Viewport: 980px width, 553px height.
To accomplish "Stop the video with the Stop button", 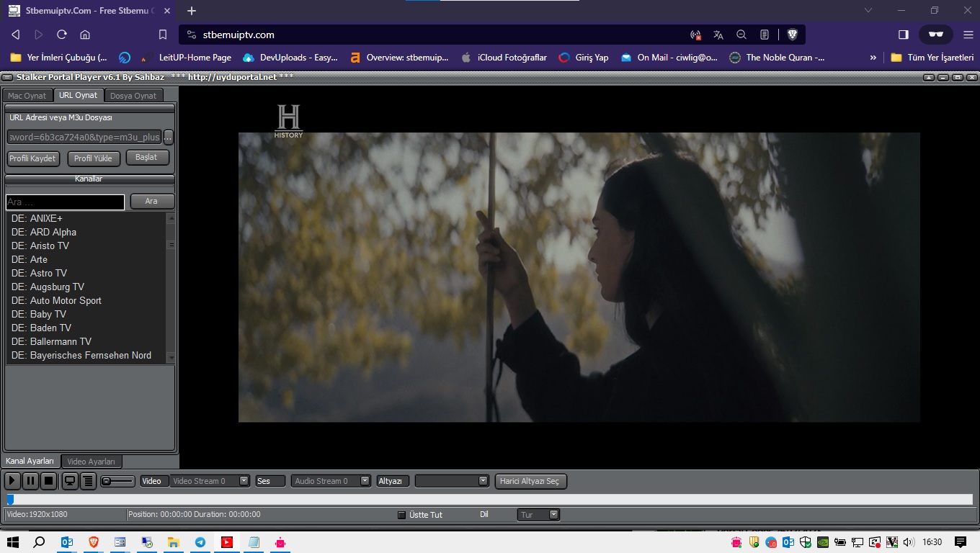I will coord(48,480).
